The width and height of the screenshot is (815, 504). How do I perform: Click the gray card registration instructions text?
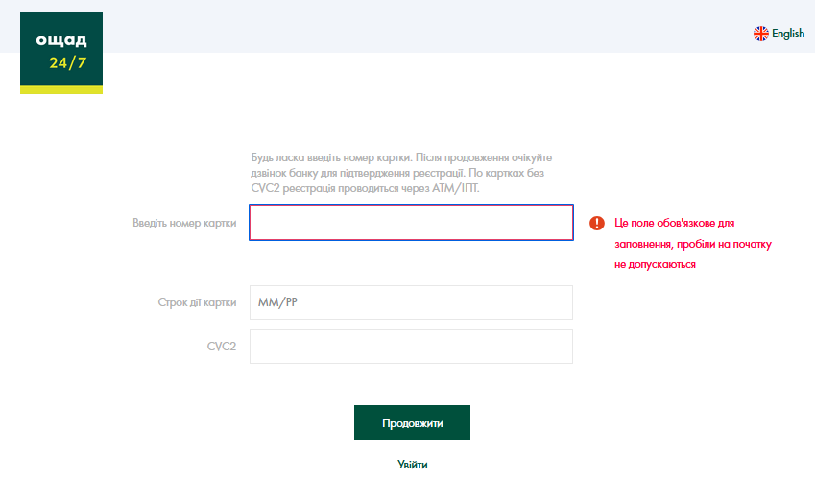(401, 173)
